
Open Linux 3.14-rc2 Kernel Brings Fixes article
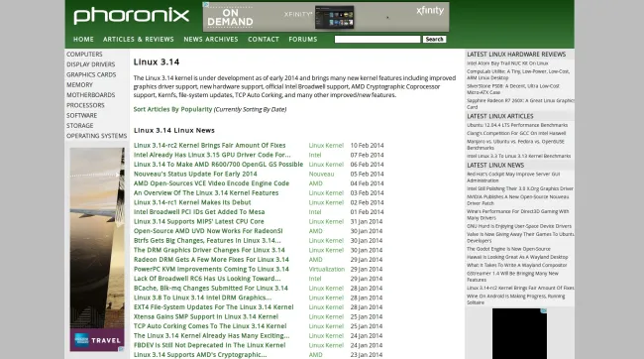tap(209, 145)
